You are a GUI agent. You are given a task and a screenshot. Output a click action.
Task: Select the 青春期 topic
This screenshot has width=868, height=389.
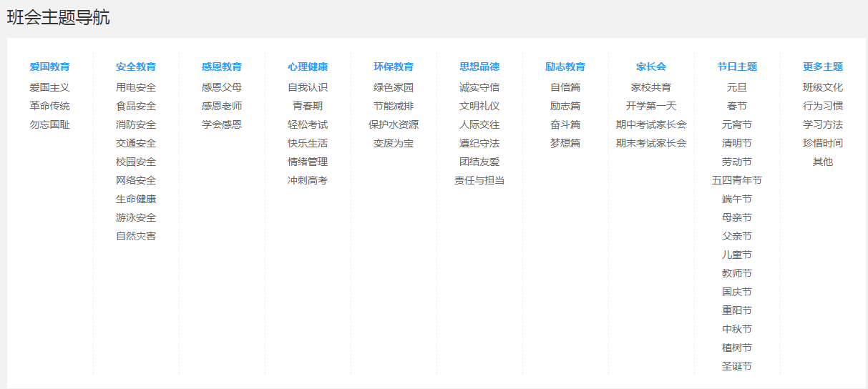[308, 106]
